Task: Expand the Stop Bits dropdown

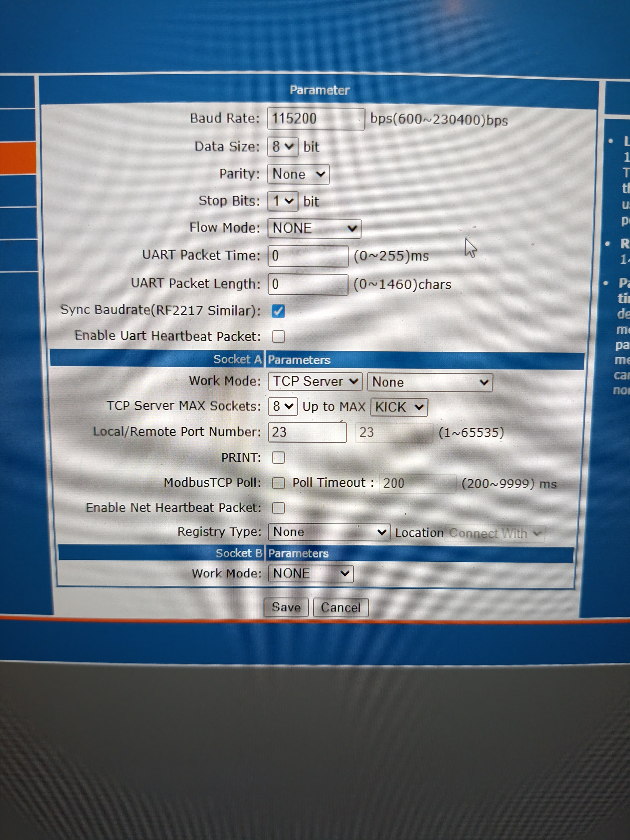Action: click(x=283, y=201)
